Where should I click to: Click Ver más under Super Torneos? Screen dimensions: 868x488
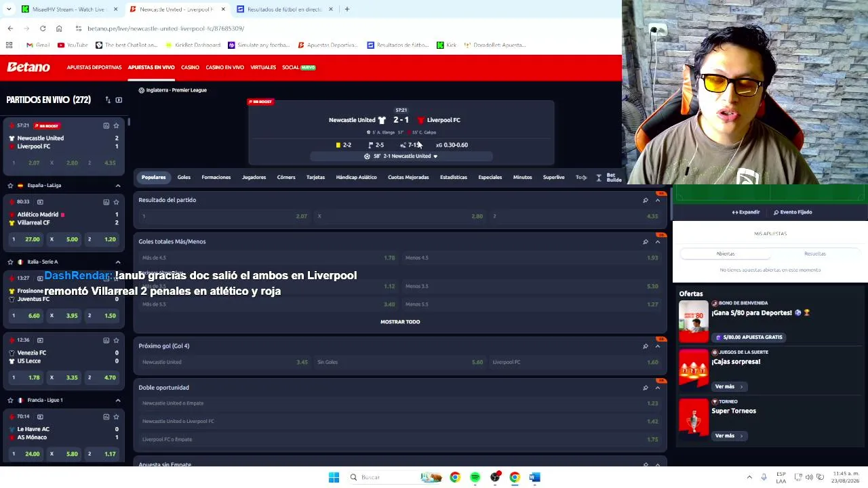coord(728,436)
